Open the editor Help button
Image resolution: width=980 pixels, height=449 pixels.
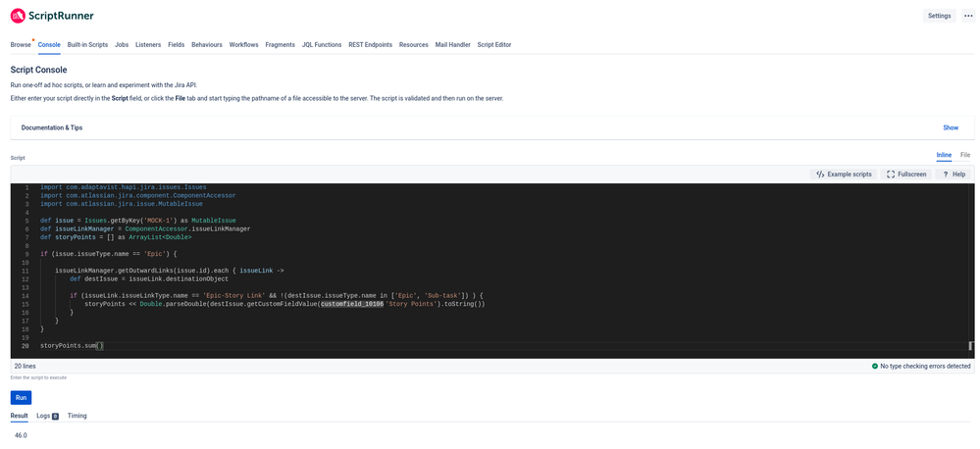954,175
